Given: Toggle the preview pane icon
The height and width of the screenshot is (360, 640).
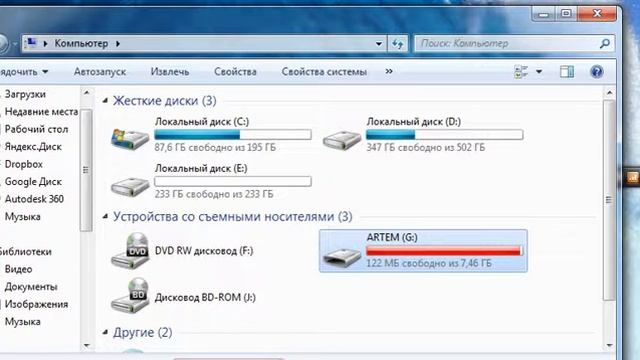Looking at the screenshot, I should click(x=567, y=72).
